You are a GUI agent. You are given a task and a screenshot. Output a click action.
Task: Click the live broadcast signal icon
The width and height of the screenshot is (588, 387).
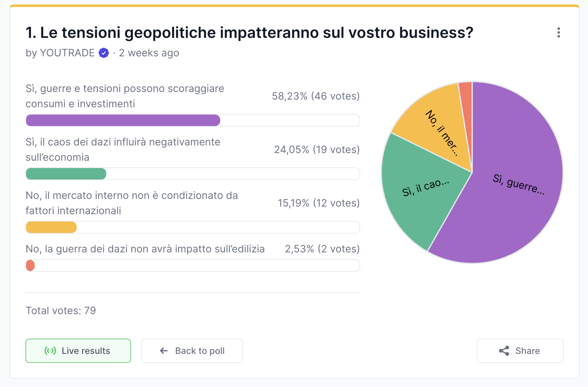pos(50,351)
